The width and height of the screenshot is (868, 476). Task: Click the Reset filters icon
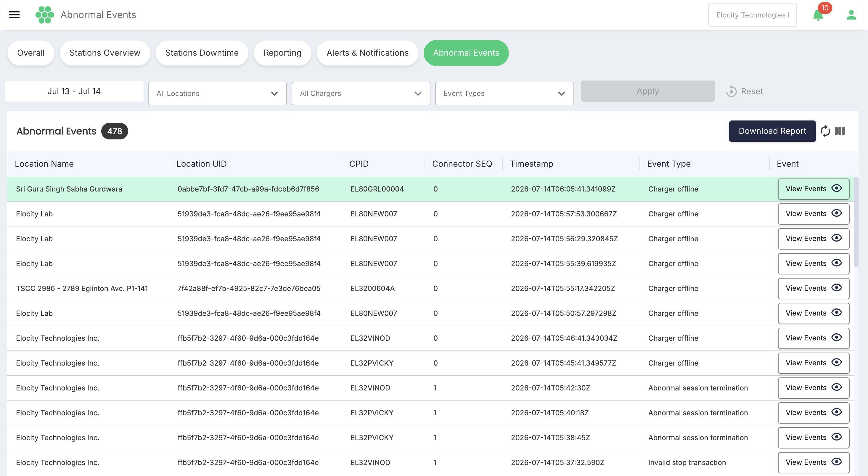[731, 91]
